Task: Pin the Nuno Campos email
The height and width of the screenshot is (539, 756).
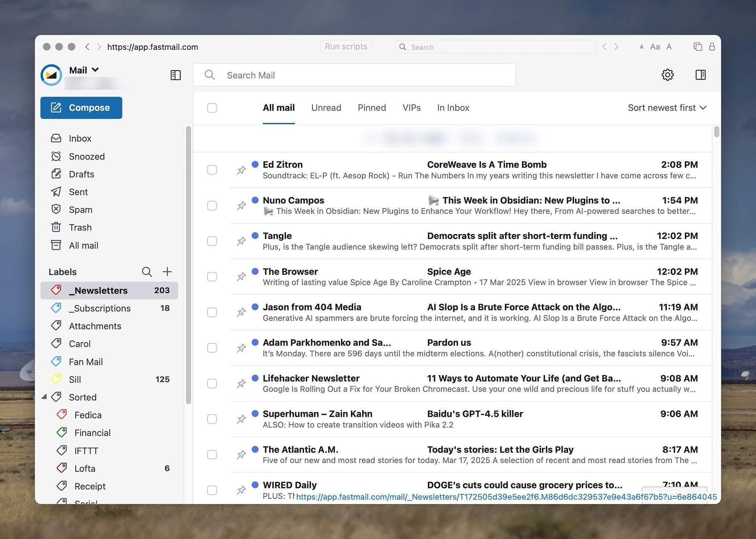Action: (x=241, y=206)
